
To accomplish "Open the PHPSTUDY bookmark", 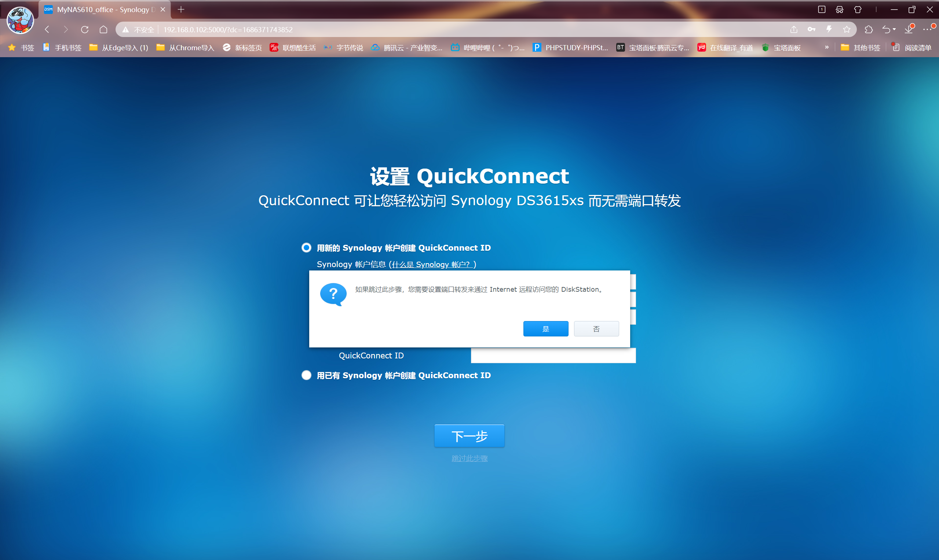I will [x=570, y=48].
